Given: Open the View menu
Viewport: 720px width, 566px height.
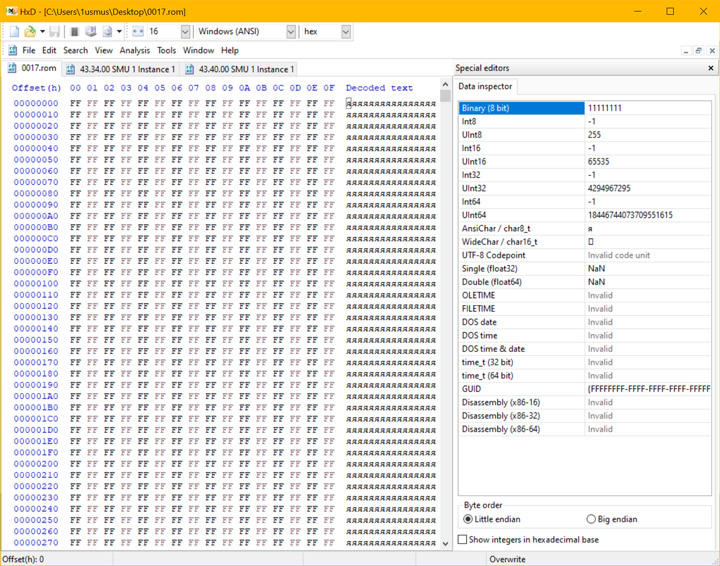Looking at the screenshot, I should click(x=104, y=50).
